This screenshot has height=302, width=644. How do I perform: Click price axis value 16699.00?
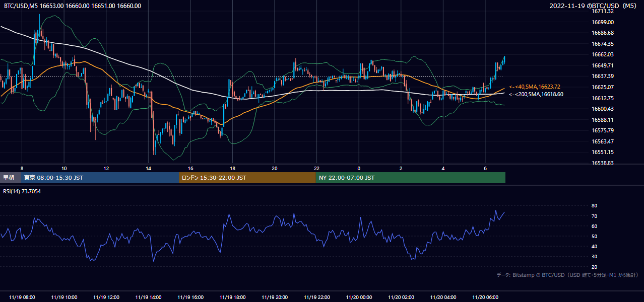click(603, 22)
